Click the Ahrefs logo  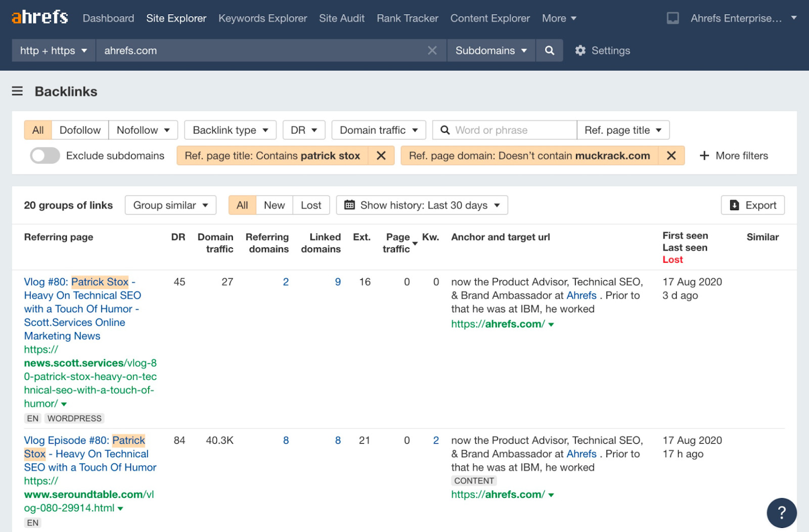39,18
